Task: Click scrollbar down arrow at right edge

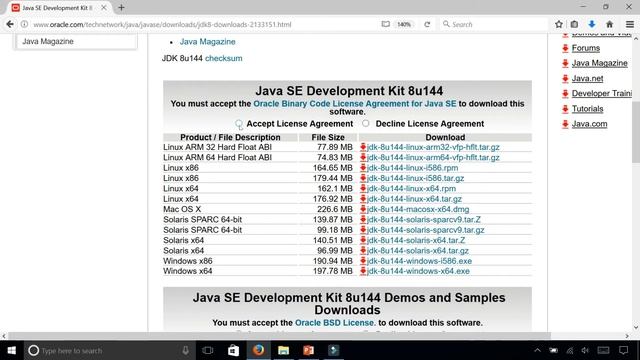Action: tap(636, 327)
